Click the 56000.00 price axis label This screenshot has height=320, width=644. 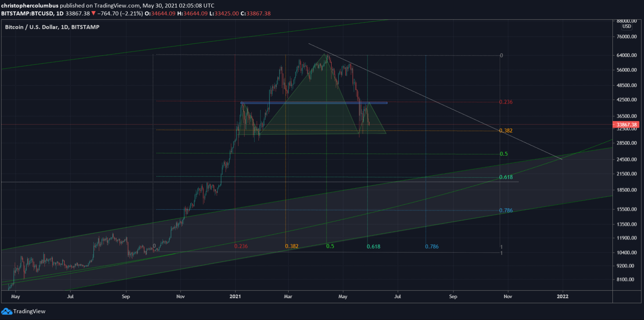627,70
